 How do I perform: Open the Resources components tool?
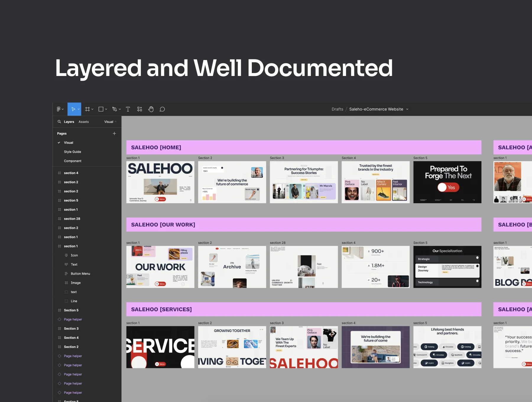(x=140, y=109)
